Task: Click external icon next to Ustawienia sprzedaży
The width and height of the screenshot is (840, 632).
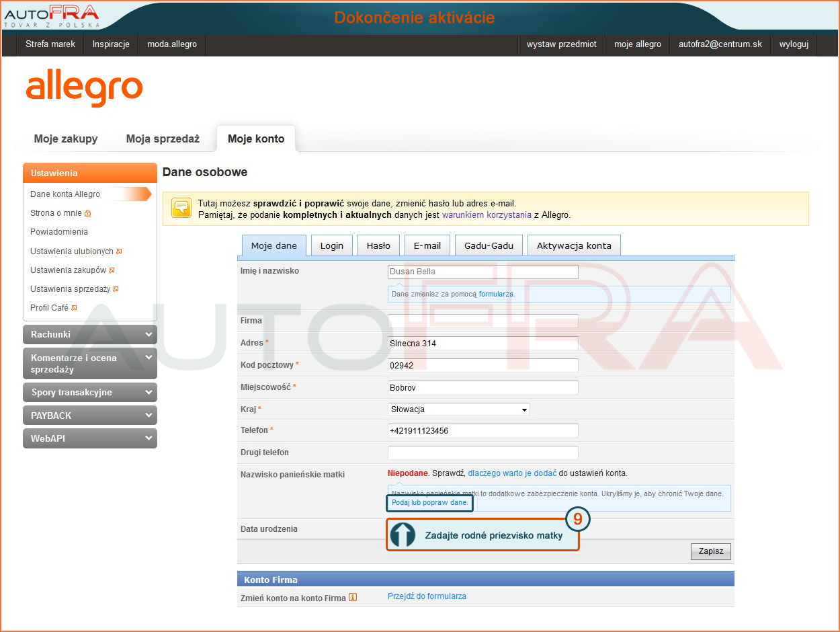Action: click(116, 289)
